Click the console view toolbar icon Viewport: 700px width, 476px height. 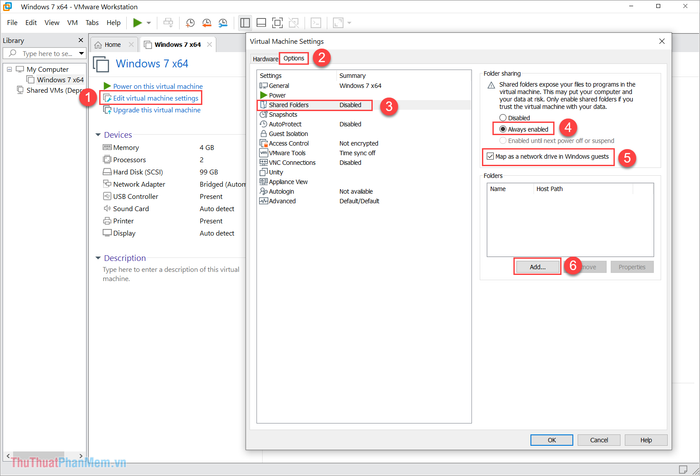point(316,22)
